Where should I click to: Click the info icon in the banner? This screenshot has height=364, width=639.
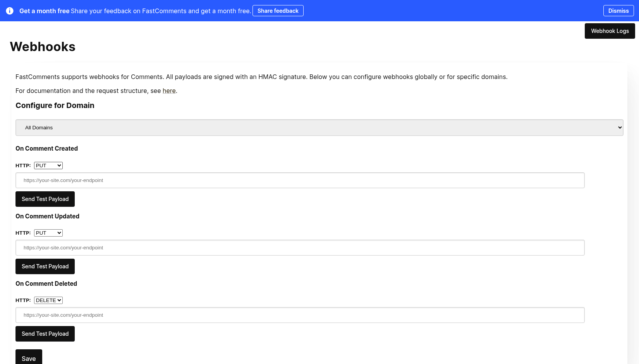pyautogui.click(x=10, y=11)
